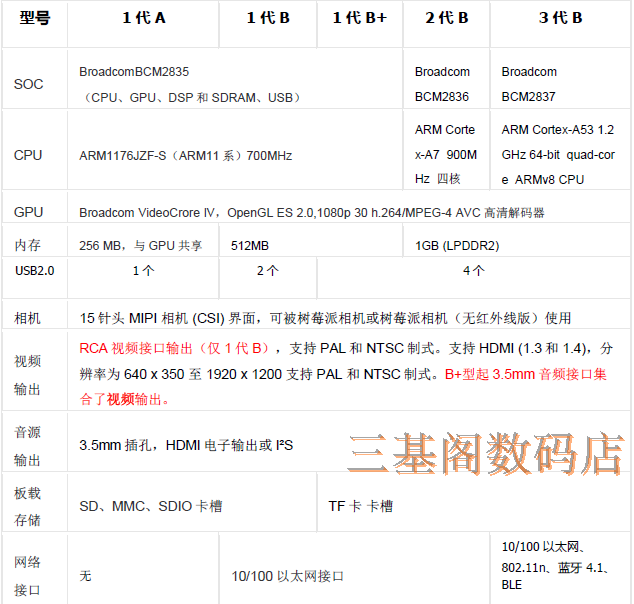Click red 'RCA 视频接口输出 (仅 1 代 B)' text
Viewport: 634px width, 604px height.
point(174,348)
